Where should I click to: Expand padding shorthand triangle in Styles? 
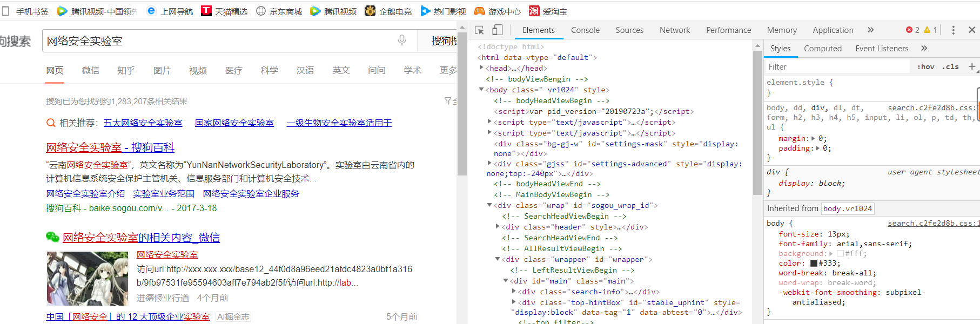pyautogui.click(x=818, y=148)
